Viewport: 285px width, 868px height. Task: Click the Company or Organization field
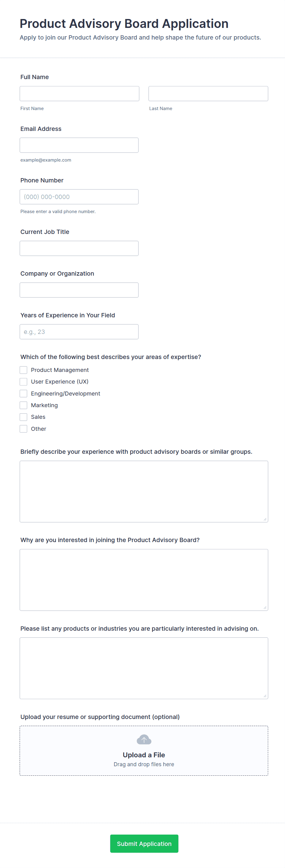[79, 290]
